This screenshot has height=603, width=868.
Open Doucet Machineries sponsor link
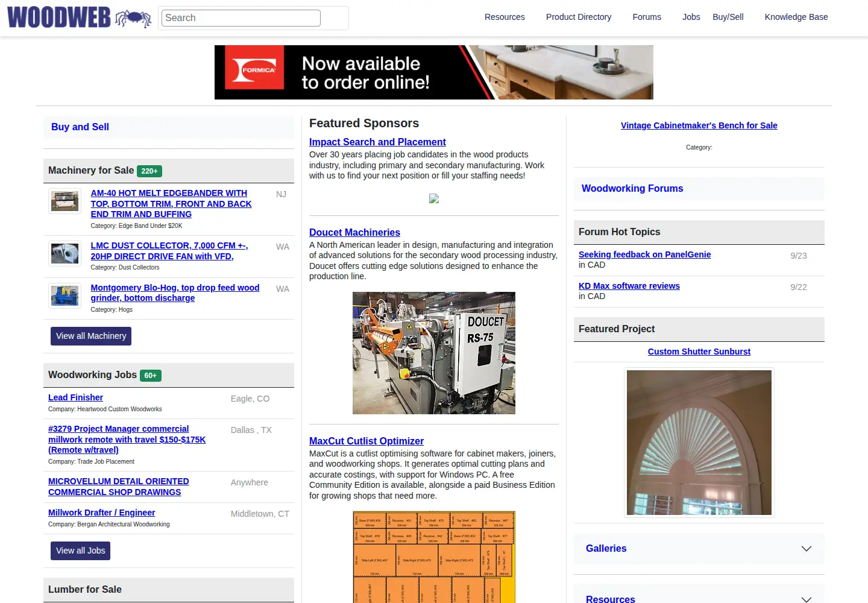coord(354,232)
